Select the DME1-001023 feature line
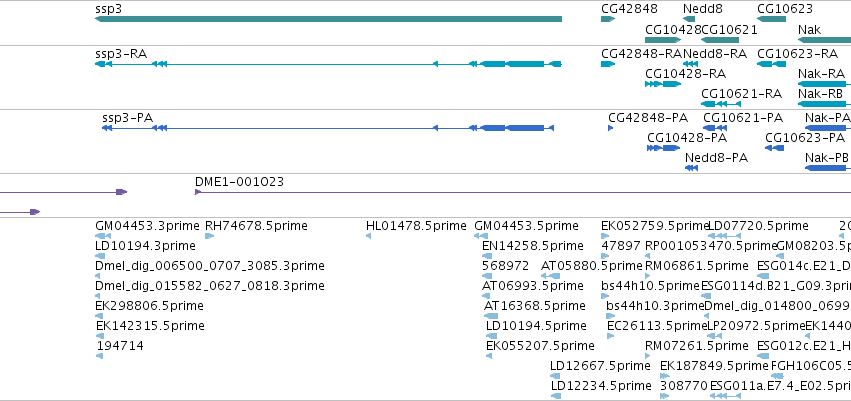The width and height of the screenshot is (851, 401). pos(523,192)
